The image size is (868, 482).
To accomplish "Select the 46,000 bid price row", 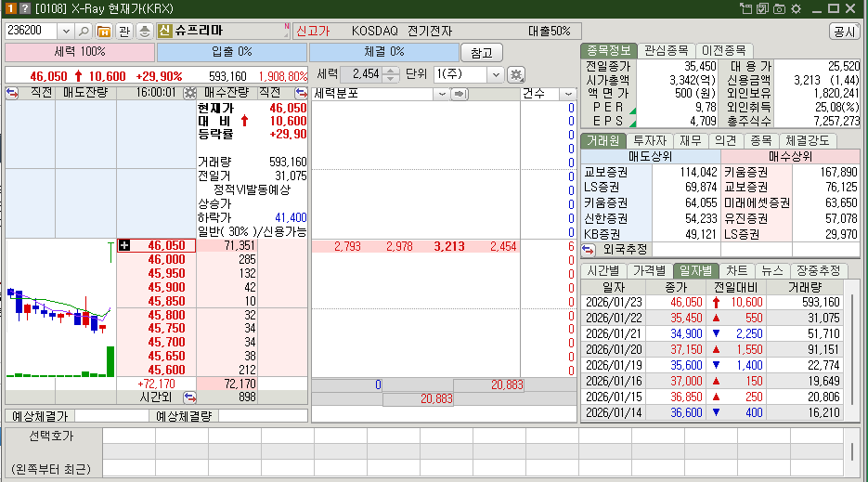I will coord(157,259).
